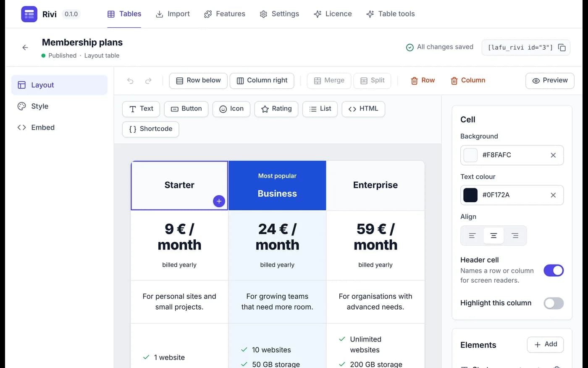Screen dimensions: 588x368
Task: Select the Starter header cell
Action: tap(179, 185)
